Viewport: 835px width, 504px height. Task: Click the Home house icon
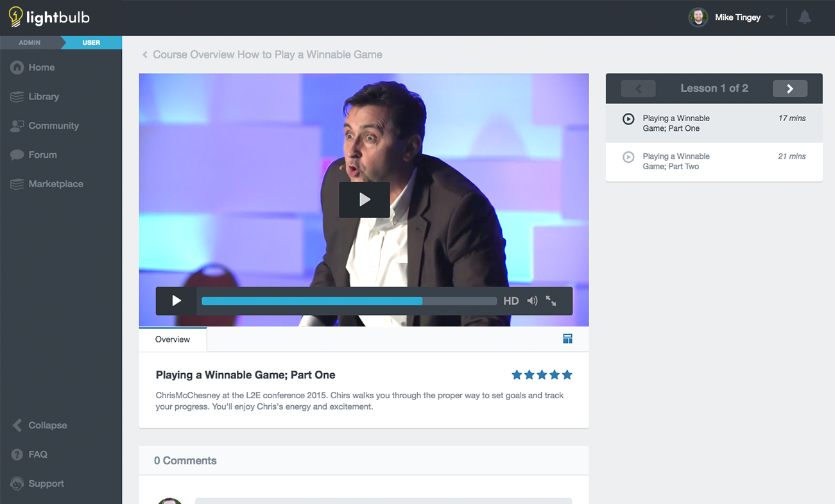coord(17,67)
